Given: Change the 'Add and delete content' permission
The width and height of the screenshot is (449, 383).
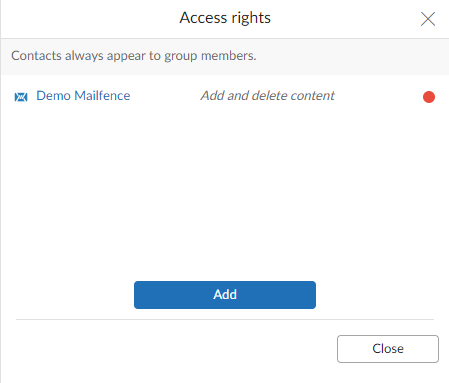Looking at the screenshot, I should (x=267, y=96).
